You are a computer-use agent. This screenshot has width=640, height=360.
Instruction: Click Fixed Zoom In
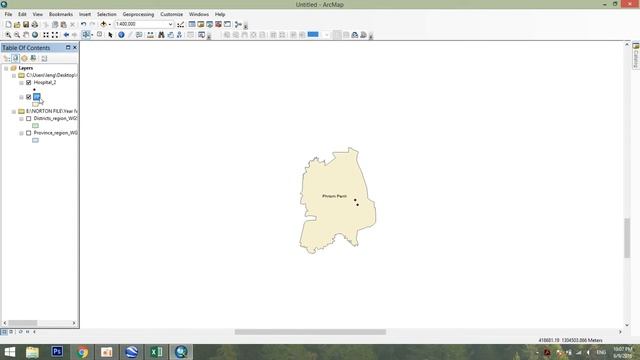pyautogui.click(x=46, y=35)
